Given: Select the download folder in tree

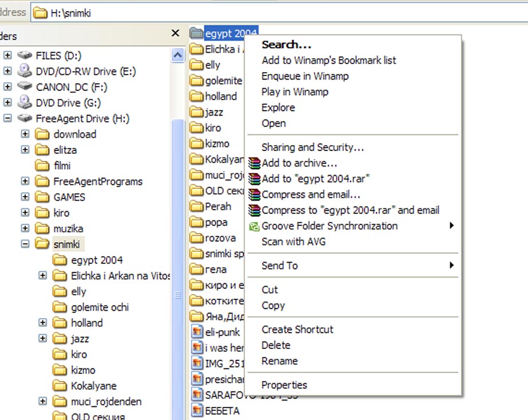Looking at the screenshot, I should click(74, 134).
